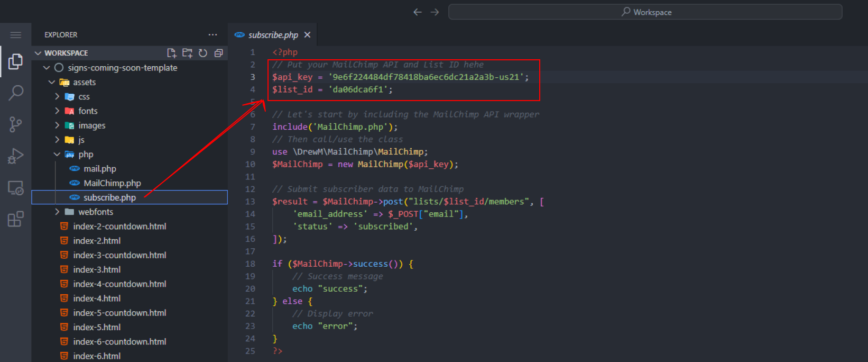Open the Search view icon

pos(16,93)
